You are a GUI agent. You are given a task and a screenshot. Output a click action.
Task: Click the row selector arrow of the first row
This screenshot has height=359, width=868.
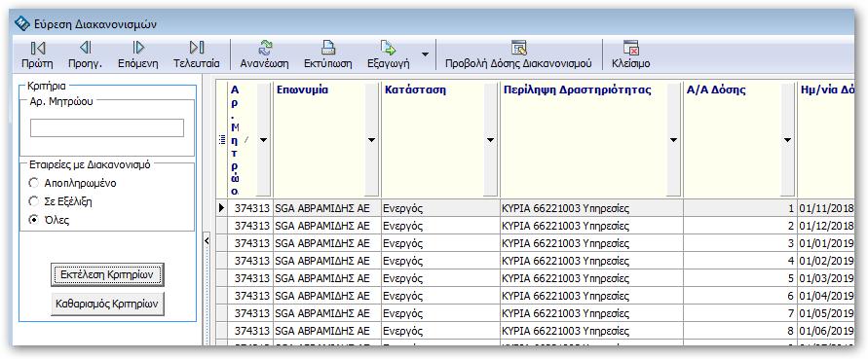point(222,208)
